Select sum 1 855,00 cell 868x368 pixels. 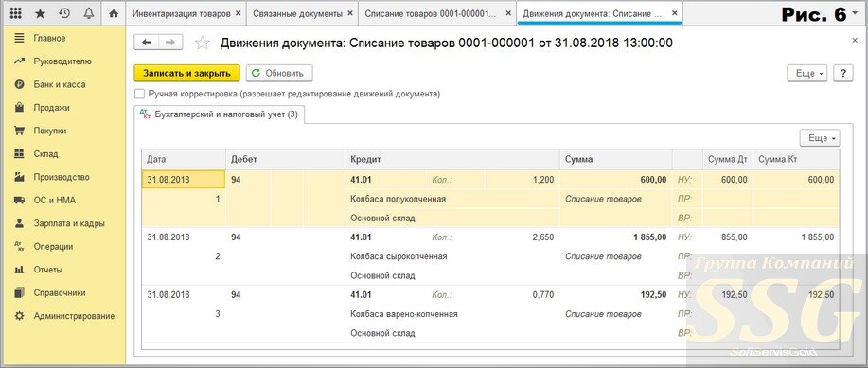point(615,237)
